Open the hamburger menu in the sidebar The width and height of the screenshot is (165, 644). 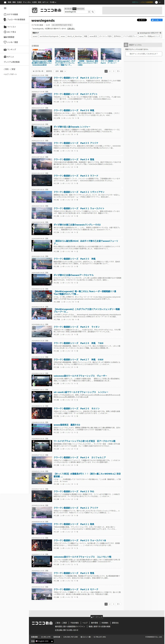(x=5, y=8)
